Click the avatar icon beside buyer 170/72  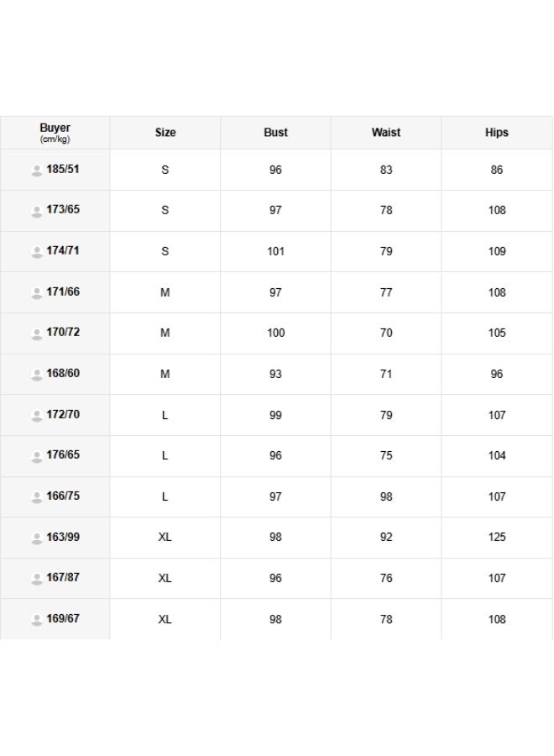point(37,333)
